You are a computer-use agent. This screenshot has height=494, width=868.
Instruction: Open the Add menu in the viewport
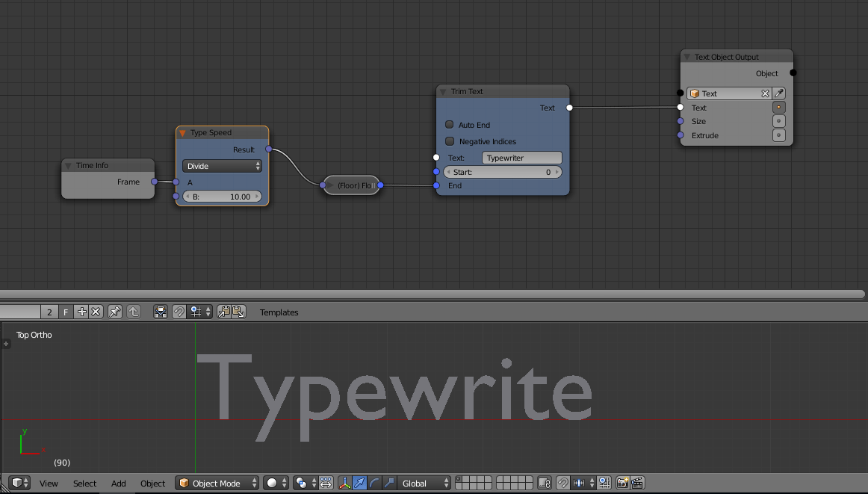[118, 484]
